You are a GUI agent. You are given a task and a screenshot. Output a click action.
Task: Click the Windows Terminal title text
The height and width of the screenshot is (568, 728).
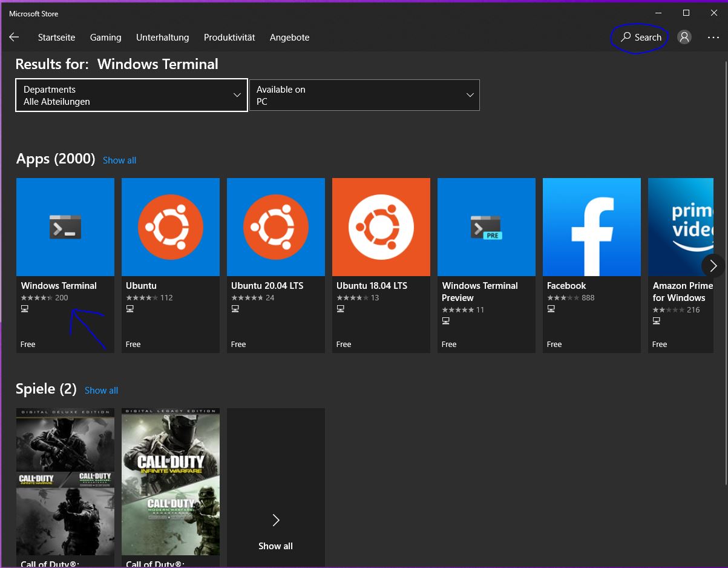[x=59, y=285]
